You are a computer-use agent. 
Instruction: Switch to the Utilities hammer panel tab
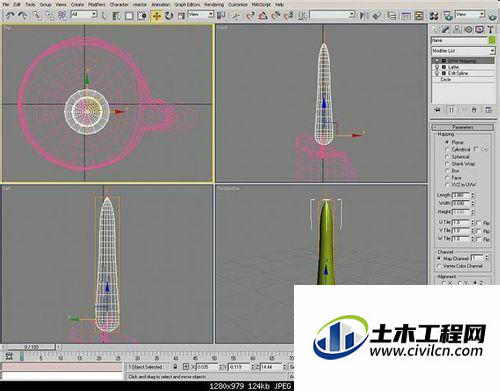point(490,30)
